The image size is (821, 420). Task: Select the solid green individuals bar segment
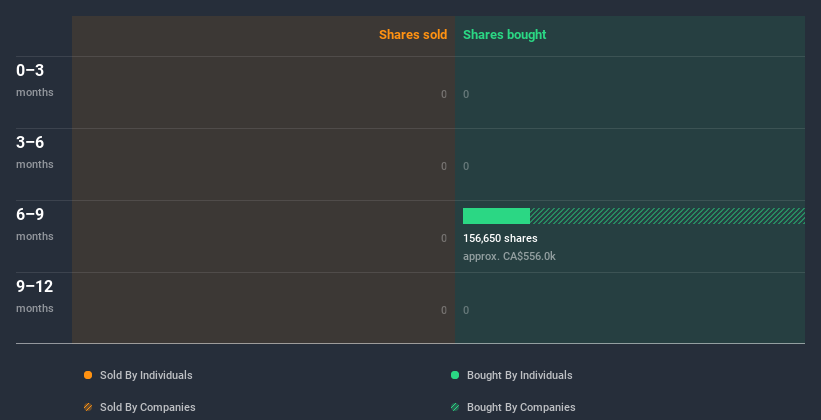point(496,216)
